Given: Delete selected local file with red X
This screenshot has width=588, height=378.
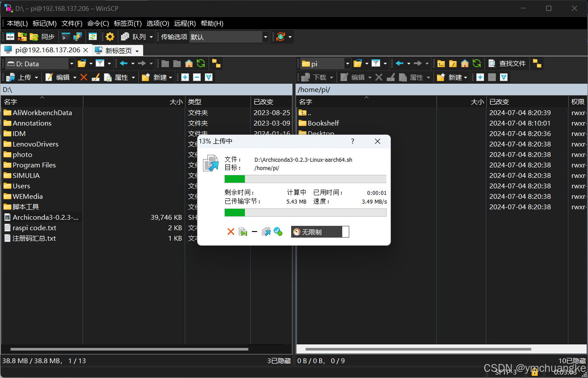Looking at the screenshot, I should pyautogui.click(x=84, y=77).
